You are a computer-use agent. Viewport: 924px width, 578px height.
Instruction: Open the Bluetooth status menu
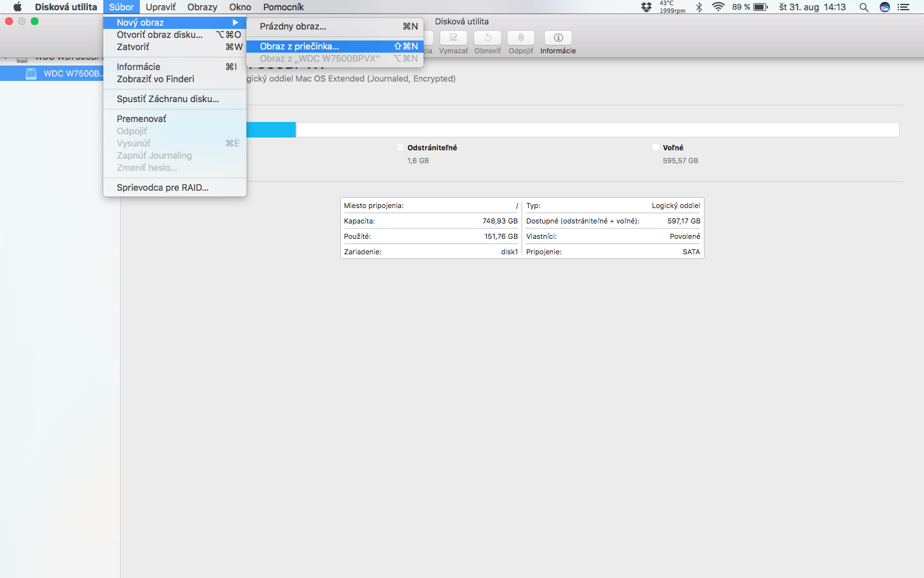coord(699,7)
